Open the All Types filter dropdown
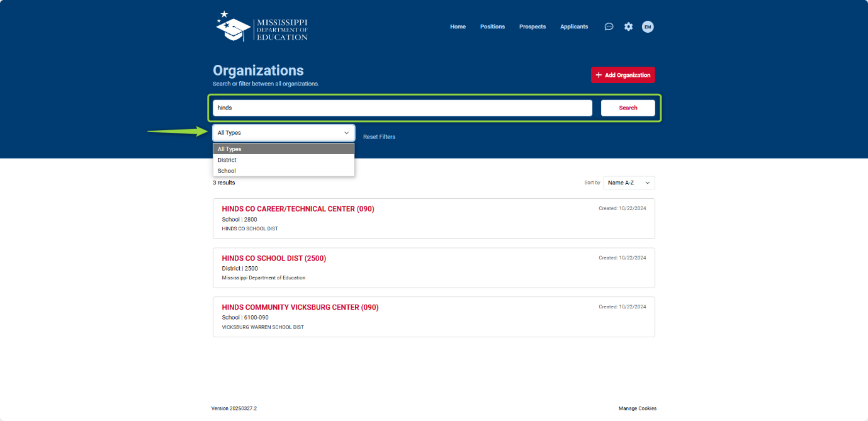This screenshot has height=421, width=868. [283, 132]
